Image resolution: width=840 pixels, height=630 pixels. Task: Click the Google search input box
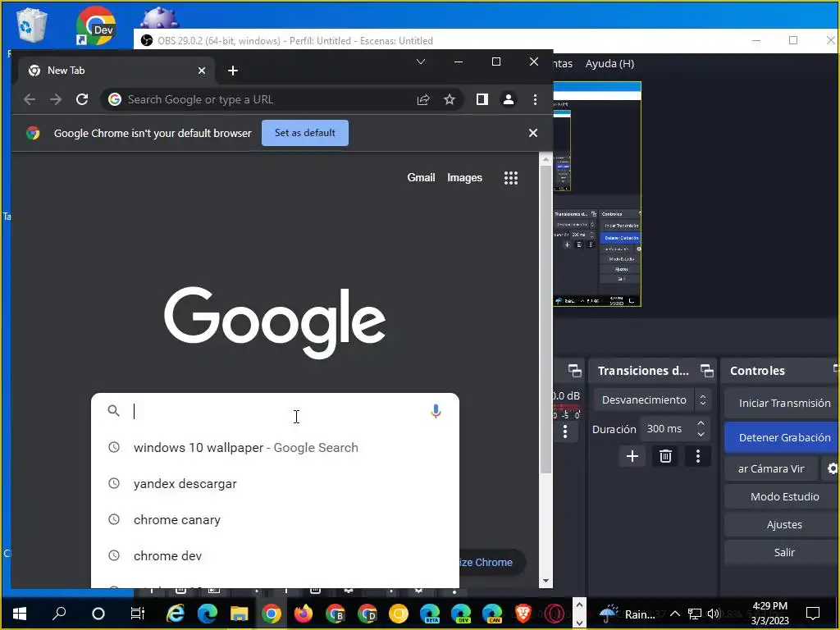[x=276, y=411]
